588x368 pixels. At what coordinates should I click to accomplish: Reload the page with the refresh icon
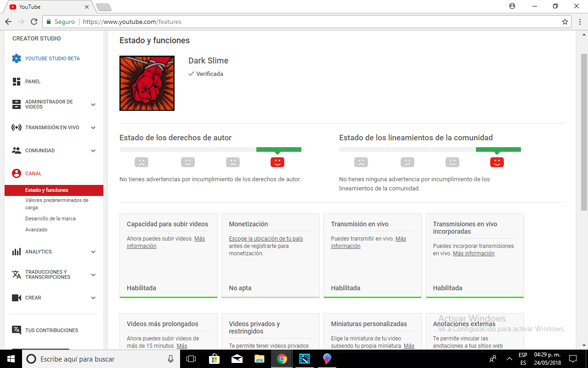(x=34, y=22)
